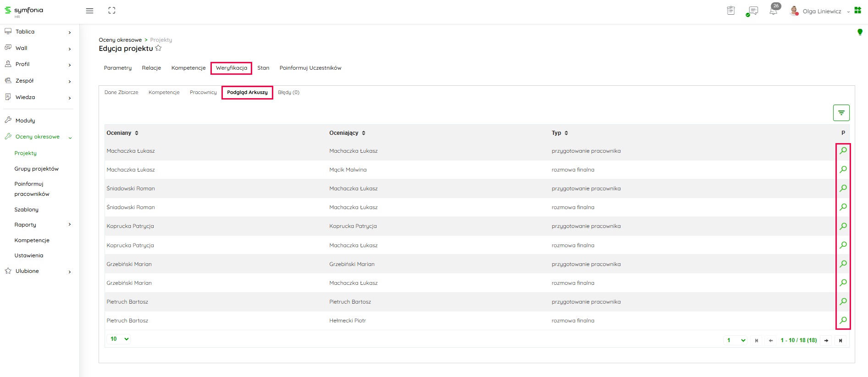Screen dimensions: 868x377
Task: Mark Edycja projektu as favorite star
Action: point(159,48)
